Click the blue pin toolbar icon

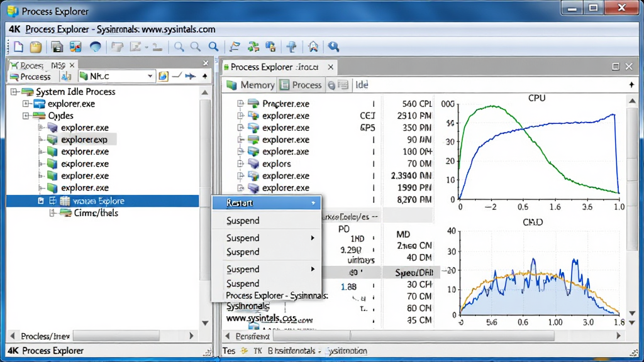(x=291, y=47)
